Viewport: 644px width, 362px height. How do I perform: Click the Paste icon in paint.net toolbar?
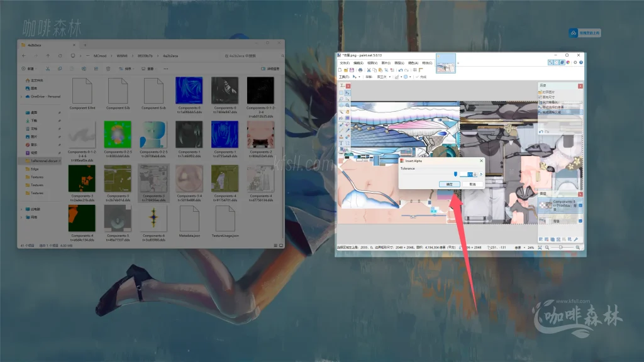pos(380,70)
